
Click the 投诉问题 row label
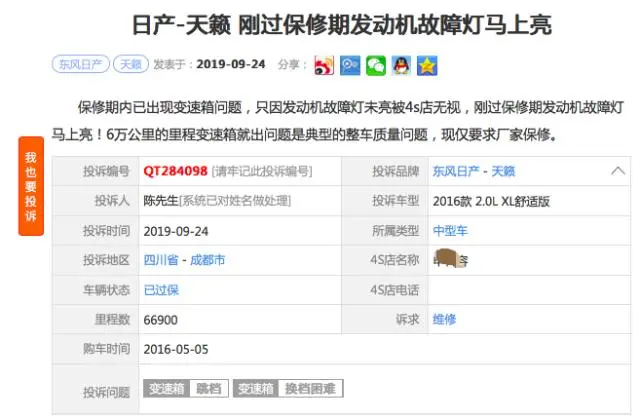106,392
